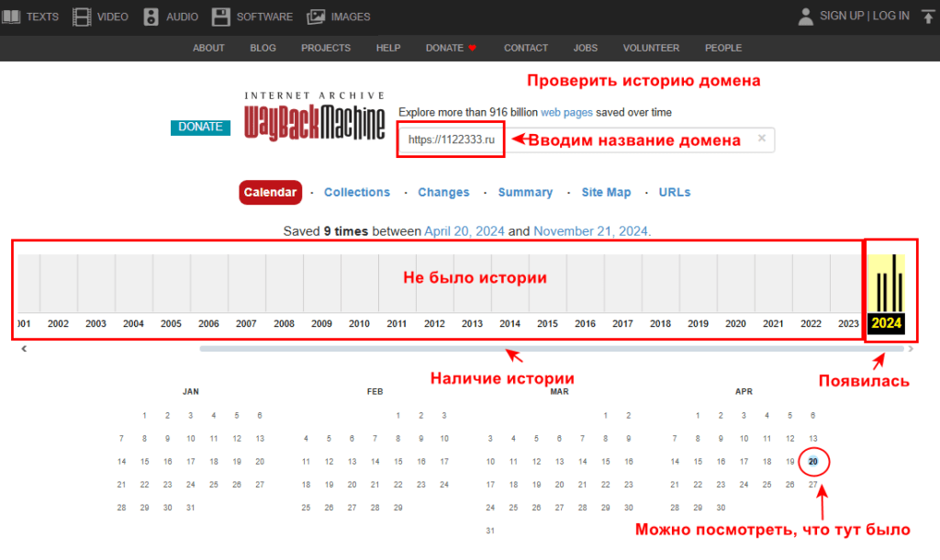940x560 pixels.
Task: Click the 'web pages' link
Action: (x=566, y=112)
